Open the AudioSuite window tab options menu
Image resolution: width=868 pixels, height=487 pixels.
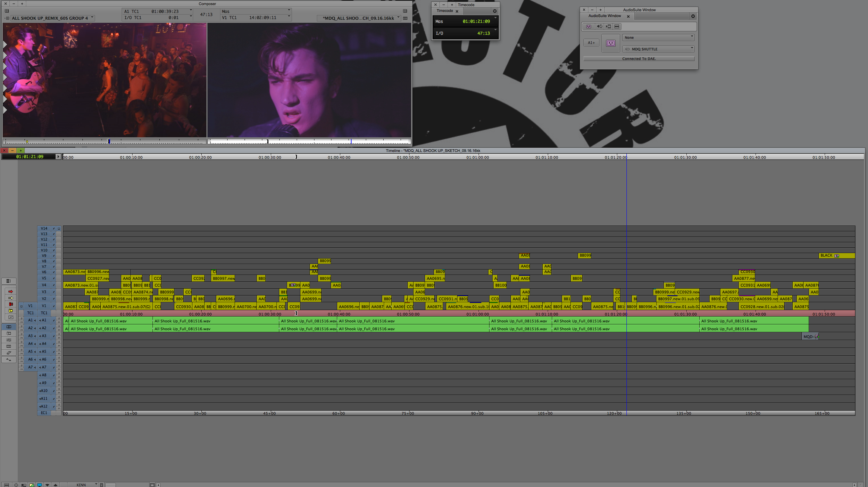(x=693, y=16)
